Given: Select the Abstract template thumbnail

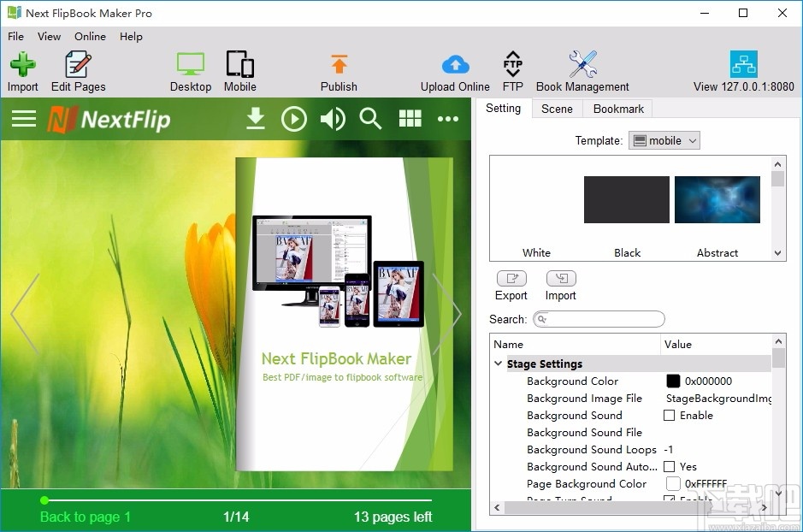Looking at the screenshot, I should (x=717, y=199).
